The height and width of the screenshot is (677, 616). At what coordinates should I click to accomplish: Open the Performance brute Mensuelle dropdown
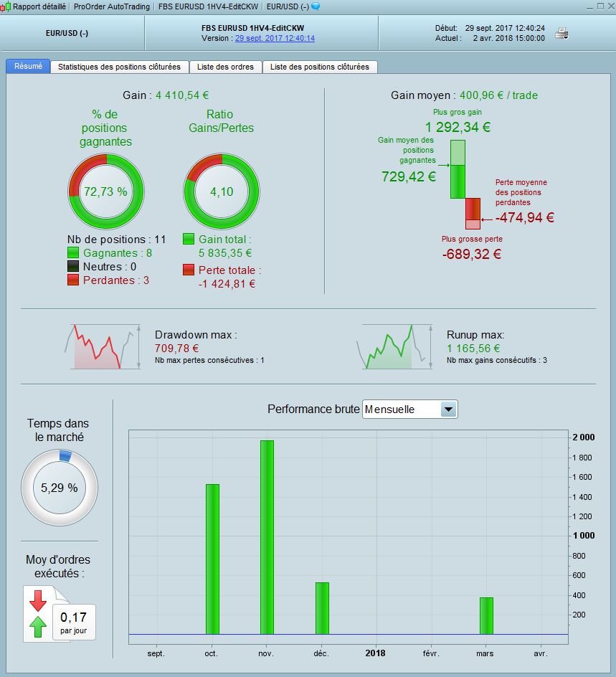(x=409, y=409)
